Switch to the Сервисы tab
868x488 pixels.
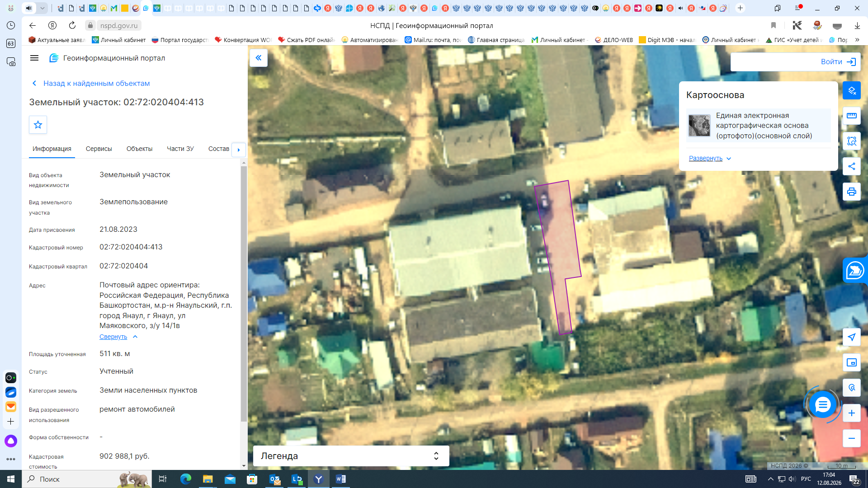99,149
